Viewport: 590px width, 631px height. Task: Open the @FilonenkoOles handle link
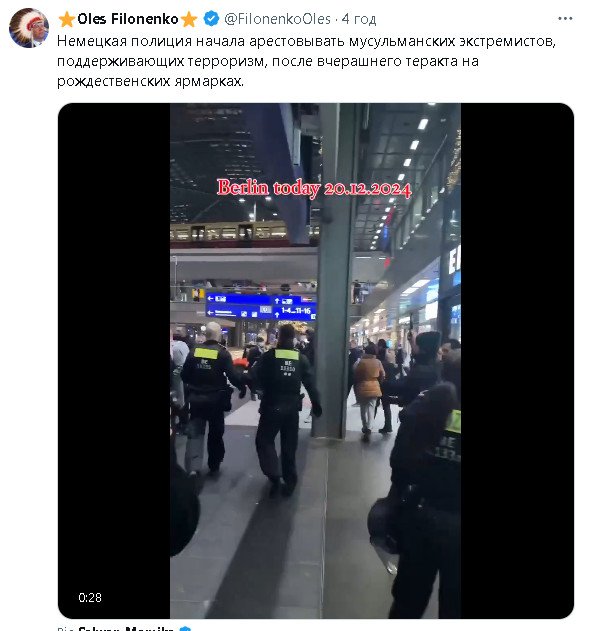277,19
